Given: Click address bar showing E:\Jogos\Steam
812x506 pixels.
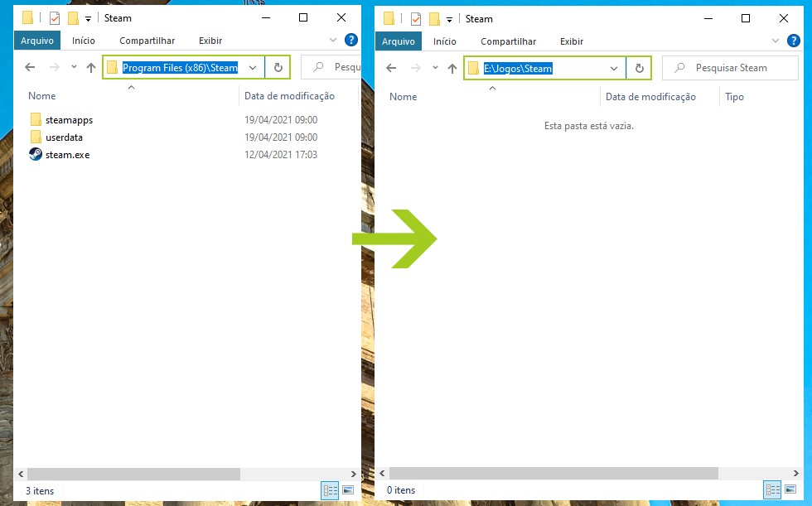Looking at the screenshot, I should (x=544, y=68).
